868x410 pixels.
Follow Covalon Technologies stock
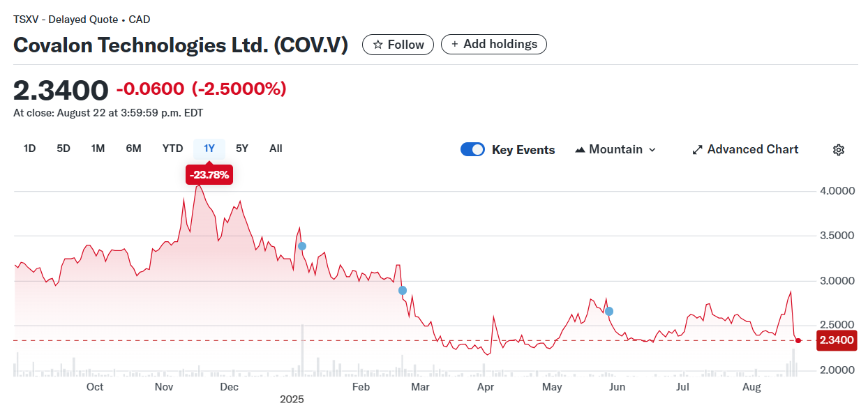[x=398, y=45]
